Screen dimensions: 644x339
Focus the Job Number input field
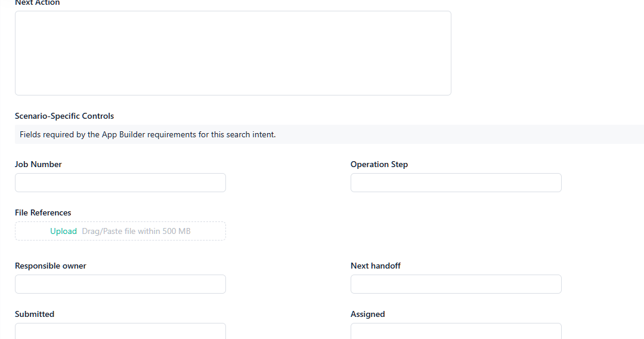pos(120,183)
